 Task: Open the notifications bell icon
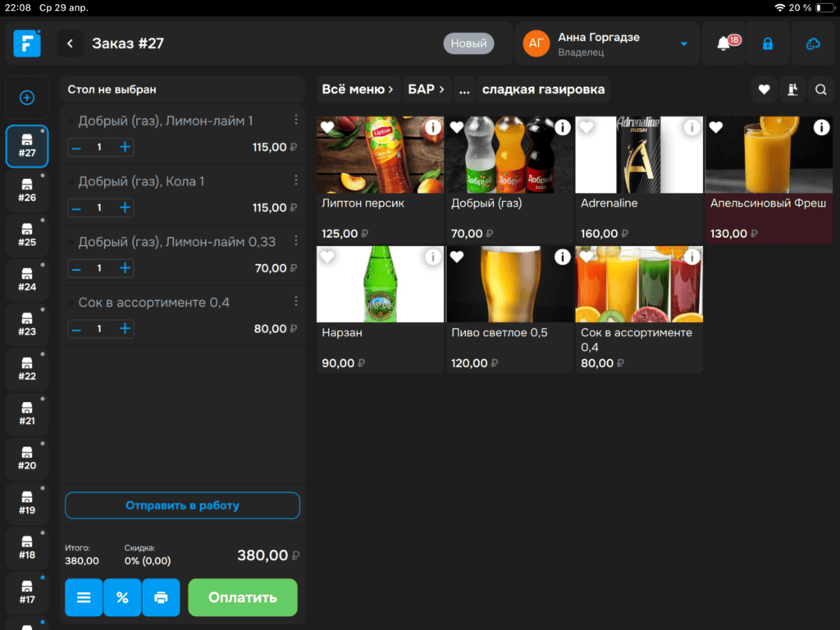[724, 43]
